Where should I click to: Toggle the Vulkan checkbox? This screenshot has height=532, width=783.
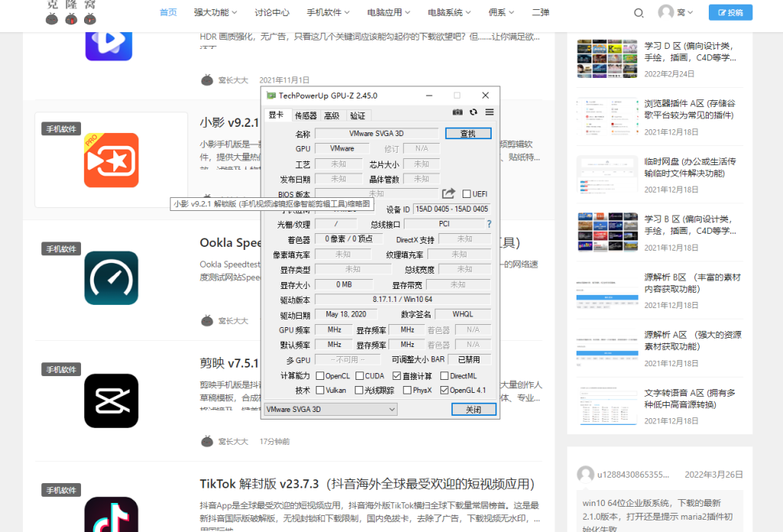tap(320, 391)
